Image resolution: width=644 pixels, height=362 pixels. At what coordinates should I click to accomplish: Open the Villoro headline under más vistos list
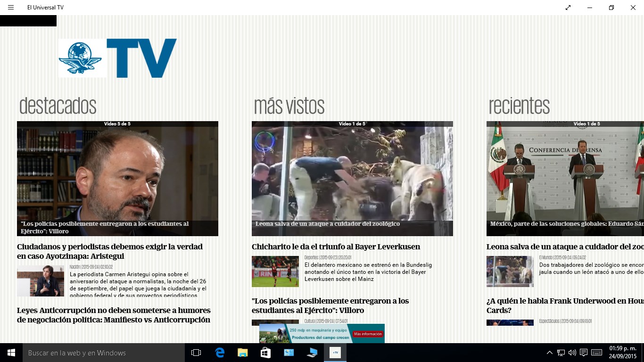pos(330,305)
